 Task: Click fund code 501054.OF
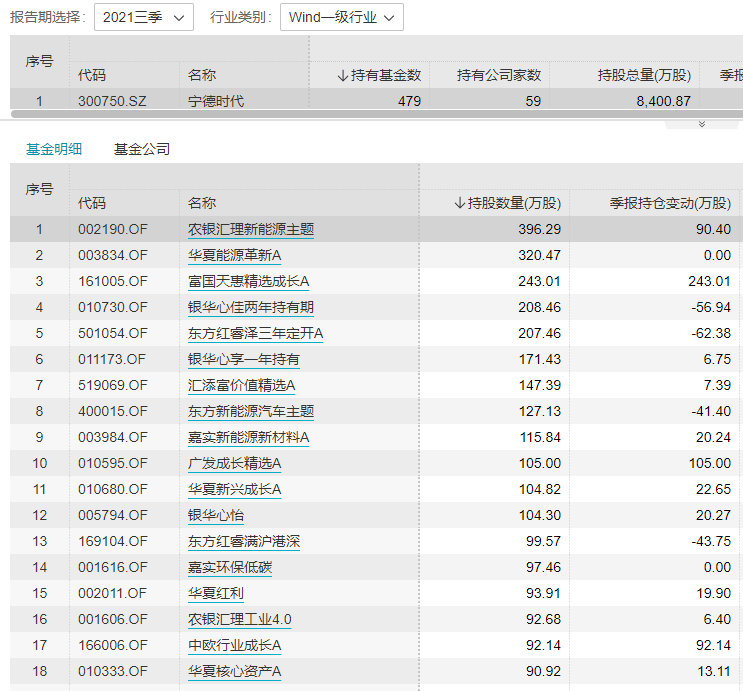pyautogui.click(x=113, y=334)
